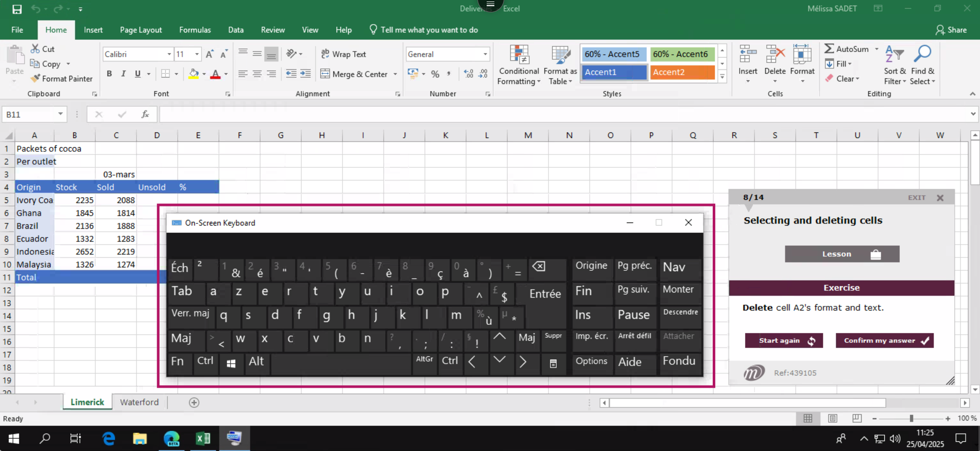This screenshot has height=451, width=980.
Task: Open the Borders tool in Font group
Action: [165, 74]
